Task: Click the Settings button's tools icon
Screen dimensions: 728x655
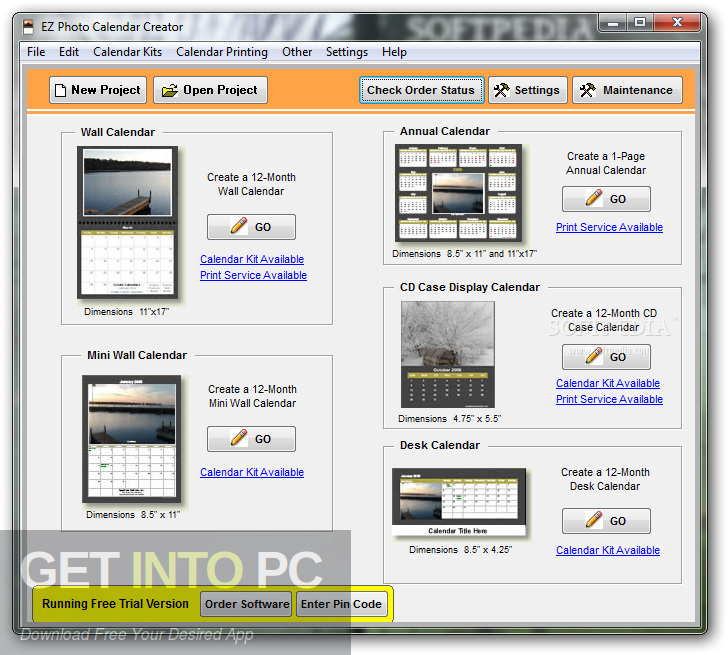Action: click(501, 90)
